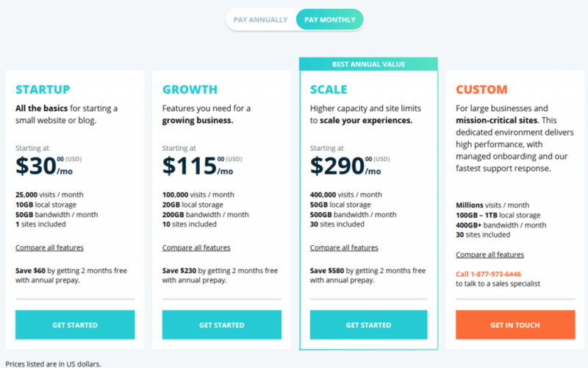This screenshot has width=588, height=368.
Task: Open Compare all features for Scale
Action: (344, 248)
